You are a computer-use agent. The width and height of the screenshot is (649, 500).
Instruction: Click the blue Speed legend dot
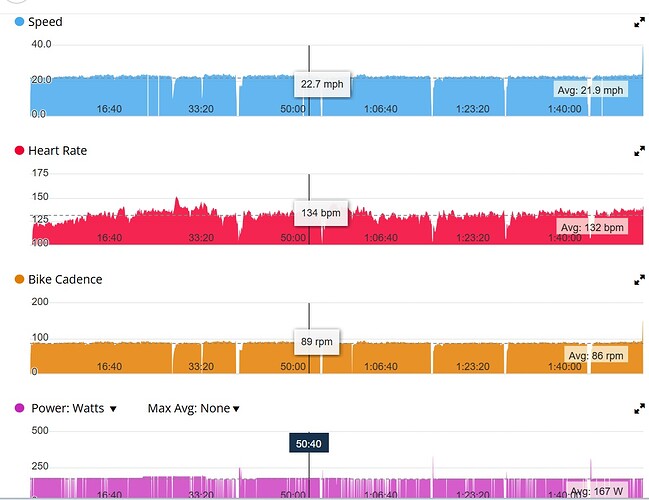click(19, 22)
